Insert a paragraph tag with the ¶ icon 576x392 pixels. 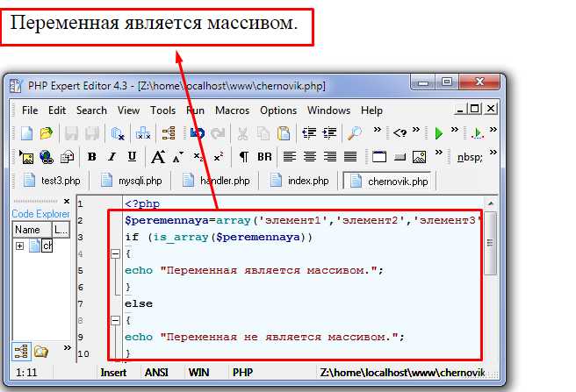click(243, 157)
